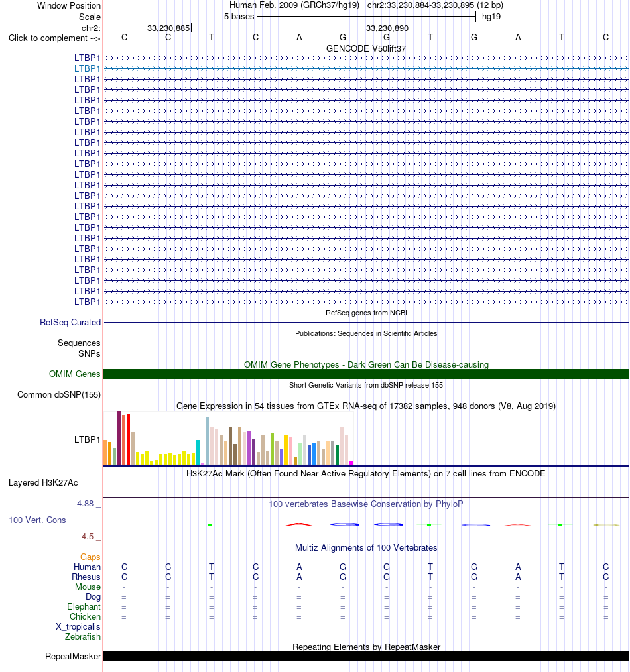Click the 33,230,885 coordinate marker
This screenshot has height=672, width=630.
tap(168, 28)
